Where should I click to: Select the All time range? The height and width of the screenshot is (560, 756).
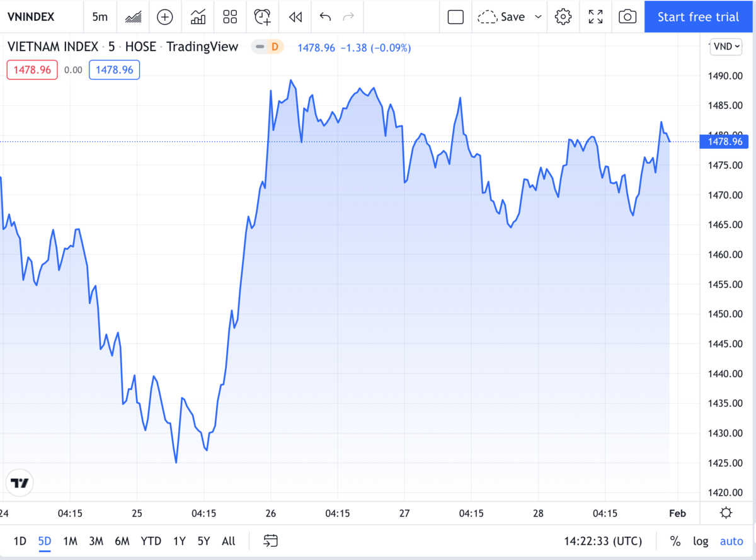[229, 540]
